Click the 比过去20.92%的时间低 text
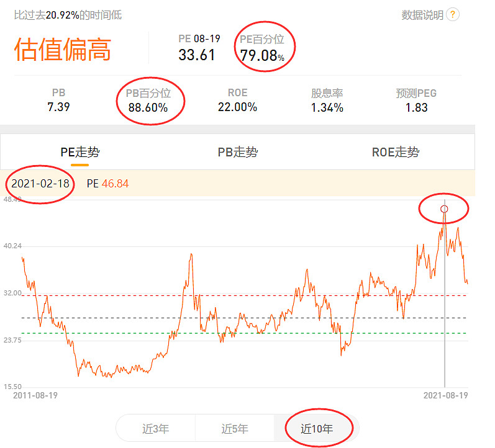 pos(68,15)
